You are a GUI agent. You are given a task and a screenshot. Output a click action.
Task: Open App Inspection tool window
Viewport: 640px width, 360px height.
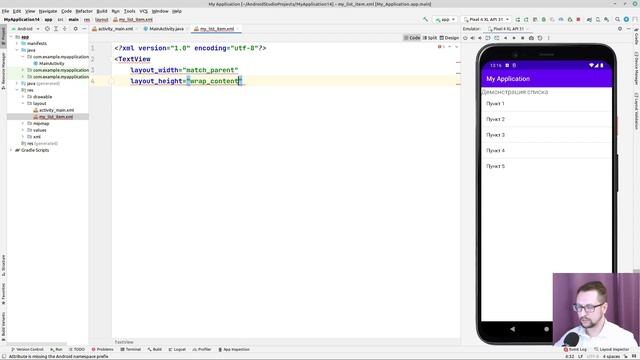234,349
